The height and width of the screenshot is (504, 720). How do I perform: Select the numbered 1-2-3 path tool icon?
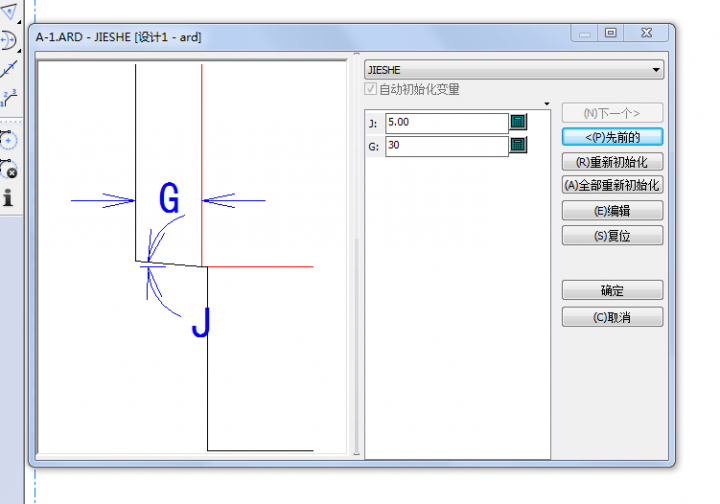pos(9,97)
